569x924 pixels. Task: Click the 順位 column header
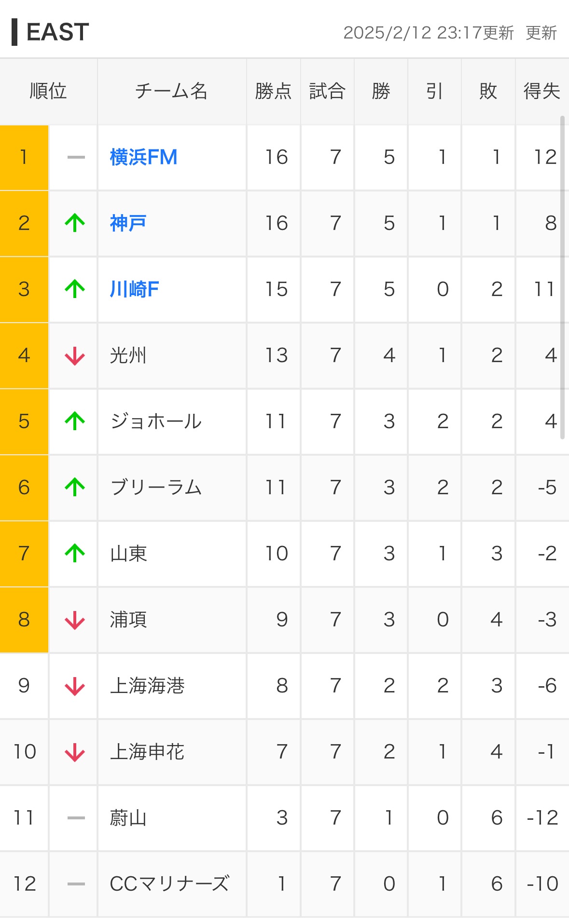48,91
